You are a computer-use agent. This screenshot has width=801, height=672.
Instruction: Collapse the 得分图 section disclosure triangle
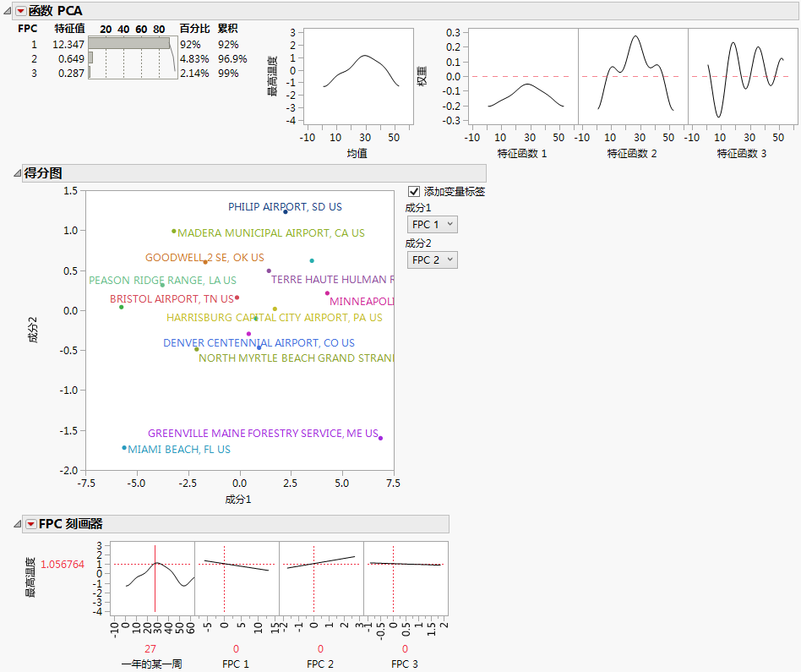pos(17,173)
